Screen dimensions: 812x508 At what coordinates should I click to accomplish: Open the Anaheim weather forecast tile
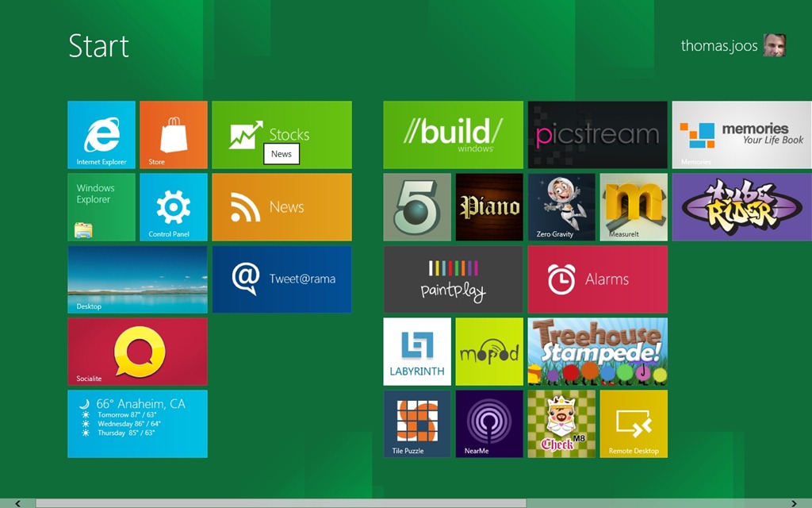(137, 424)
